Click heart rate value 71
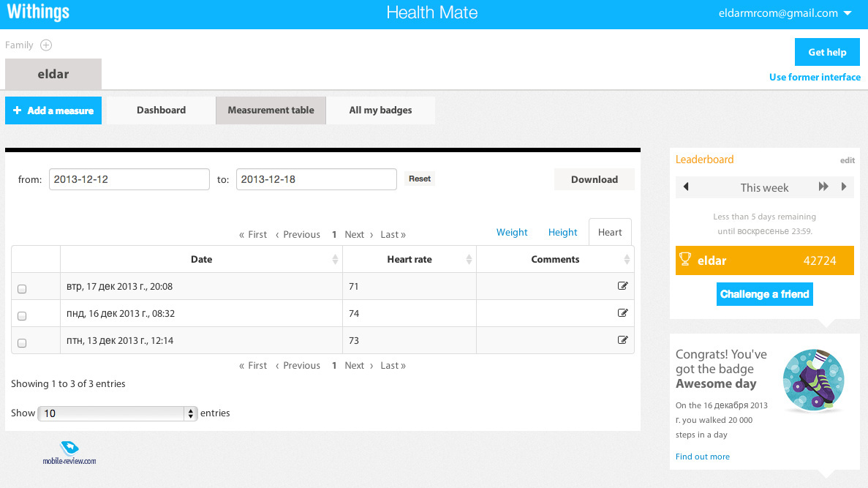 354,286
